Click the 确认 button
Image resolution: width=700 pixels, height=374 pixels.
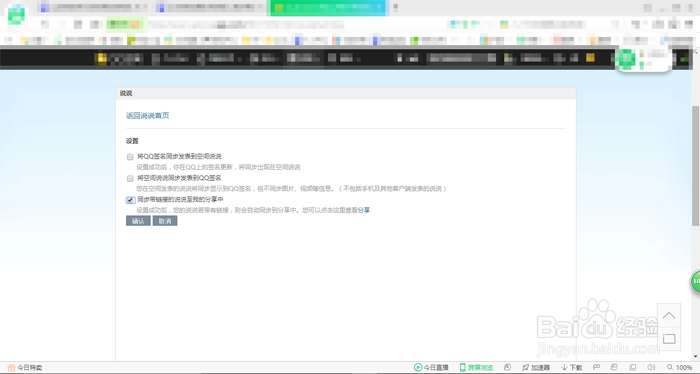138,221
